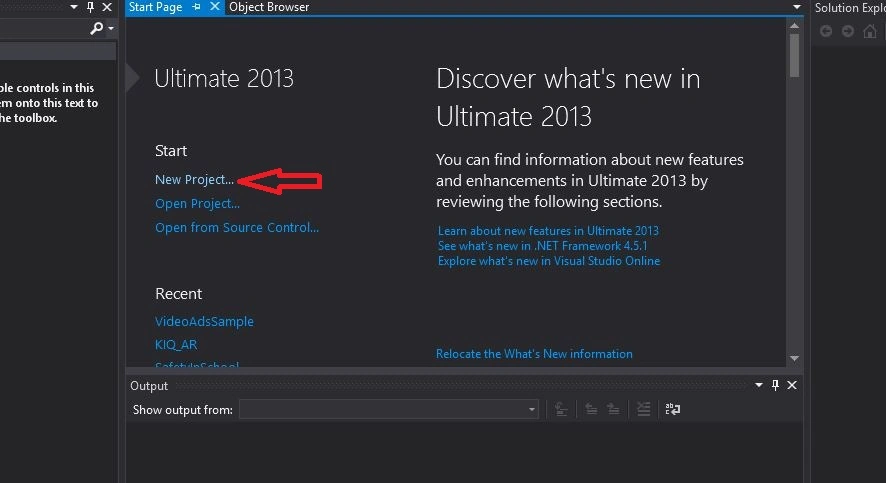The image size is (886, 483).
Task: Open the Show output from combo box
Action: (x=389, y=409)
